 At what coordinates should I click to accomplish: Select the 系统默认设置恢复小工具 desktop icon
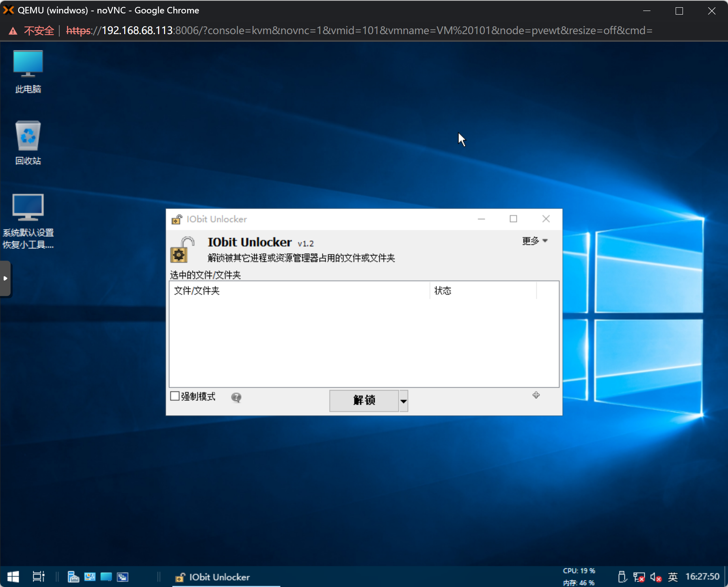(x=28, y=221)
